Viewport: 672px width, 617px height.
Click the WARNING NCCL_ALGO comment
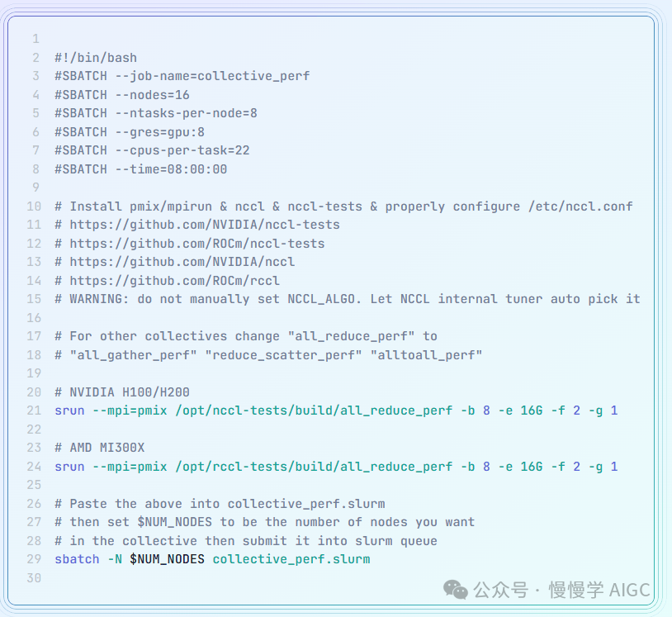tap(347, 299)
